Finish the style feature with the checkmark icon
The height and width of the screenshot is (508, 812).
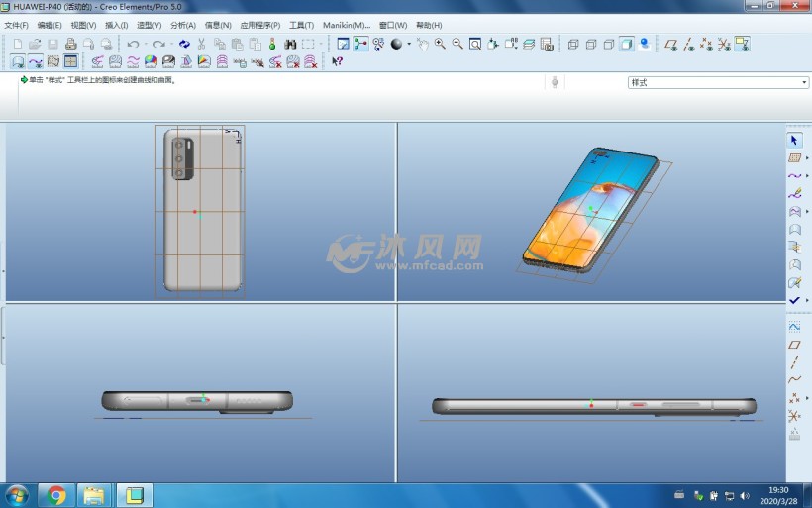[794, 300]
